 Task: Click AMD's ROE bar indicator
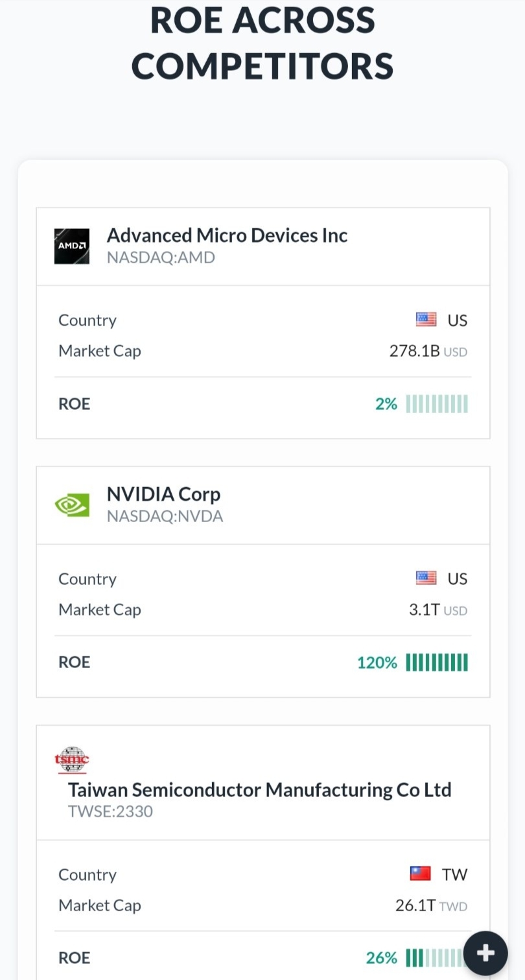pos(437,404)
